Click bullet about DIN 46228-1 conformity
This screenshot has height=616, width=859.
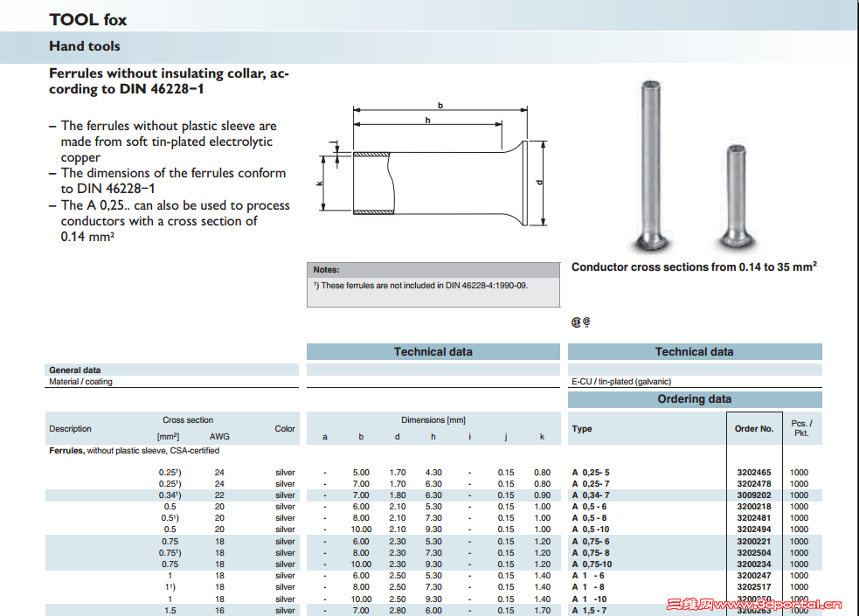point(168,181)
